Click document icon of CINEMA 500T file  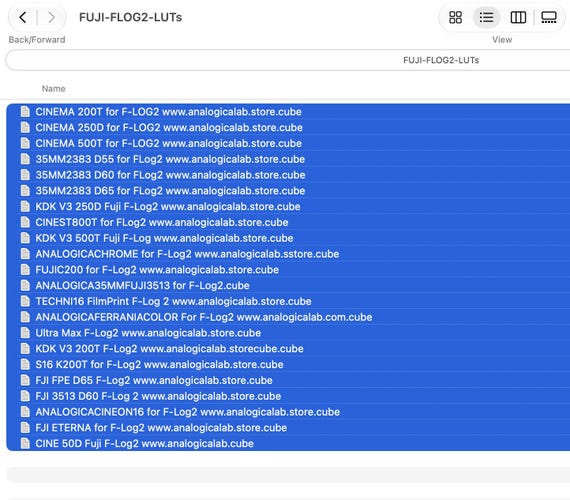point(25,143)
